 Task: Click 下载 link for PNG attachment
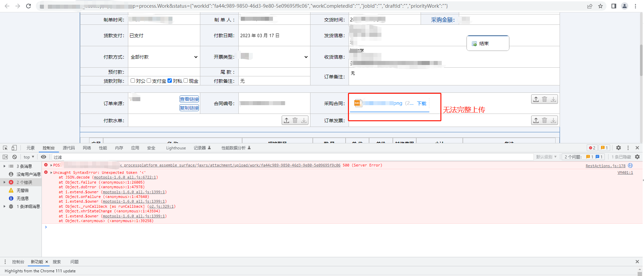422,103
